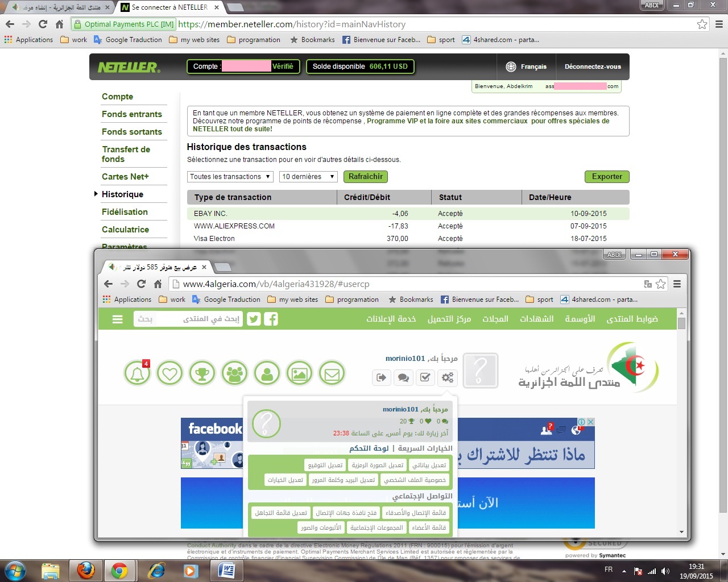Screen dimensions: 728x582
Task: Click the heart likes icon
Action: point(169,373)
